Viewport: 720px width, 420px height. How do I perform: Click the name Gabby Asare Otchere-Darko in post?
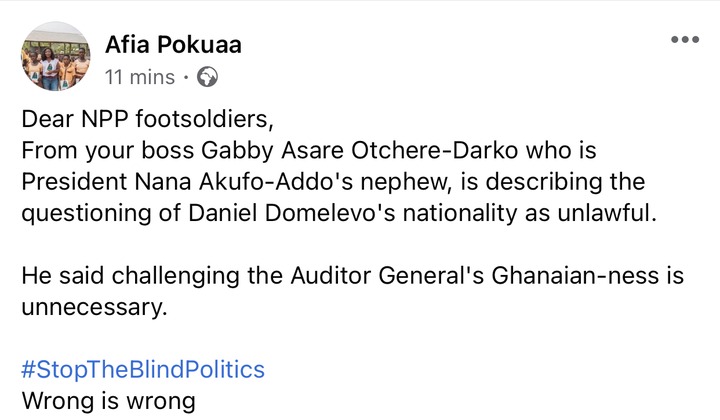pyautogui.click(x=360, y=151)
